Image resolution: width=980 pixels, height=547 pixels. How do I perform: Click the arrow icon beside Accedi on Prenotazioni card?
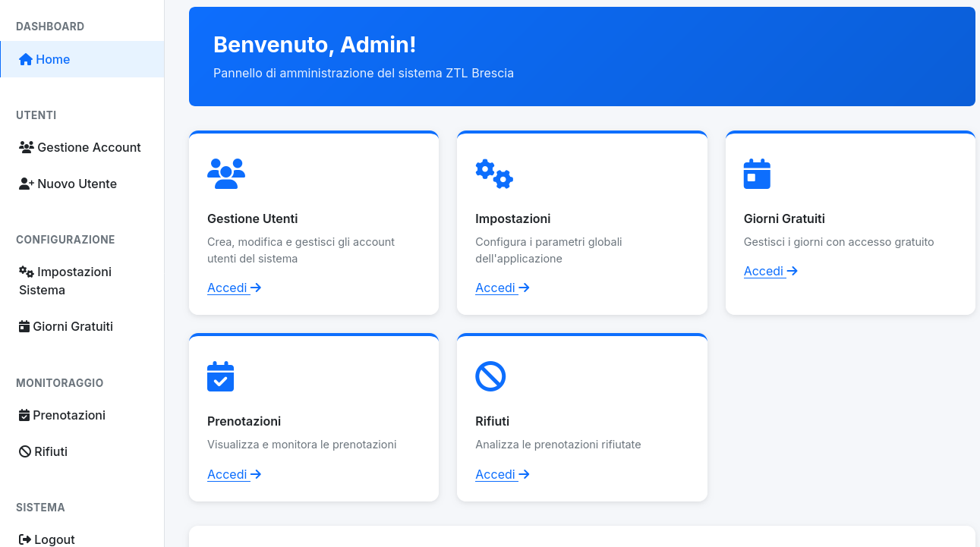click(x=256, y=474)
